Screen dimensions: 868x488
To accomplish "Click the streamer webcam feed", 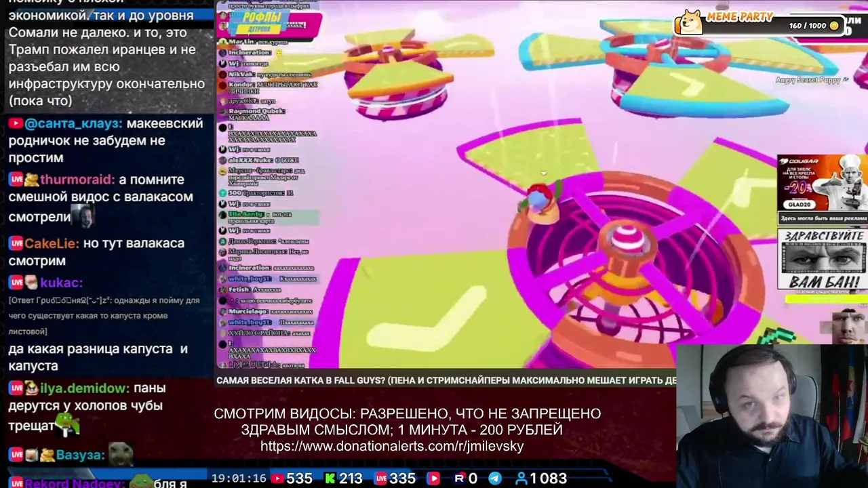I will [772, 416].
